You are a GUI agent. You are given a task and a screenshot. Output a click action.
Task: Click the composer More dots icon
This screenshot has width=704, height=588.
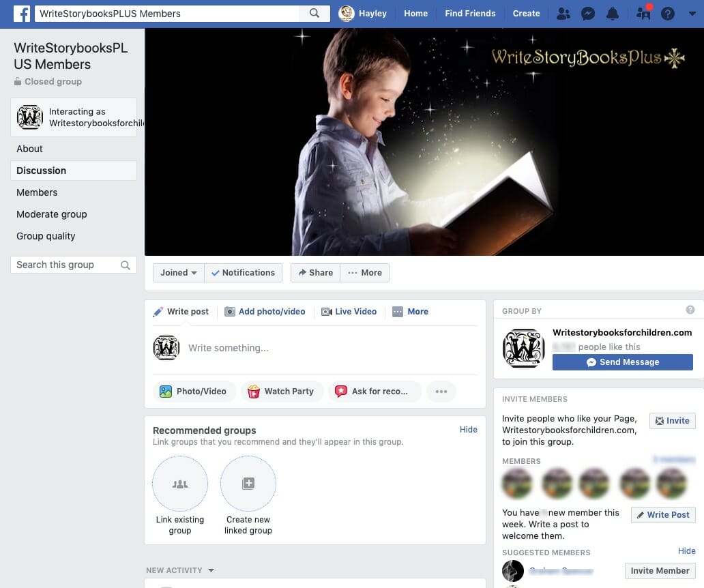[x=397, y=312]
